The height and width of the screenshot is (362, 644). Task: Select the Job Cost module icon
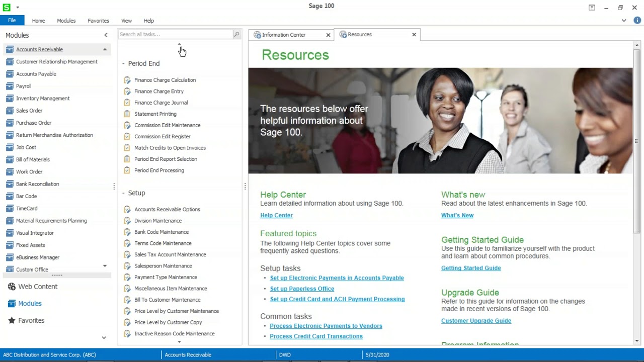10,147
